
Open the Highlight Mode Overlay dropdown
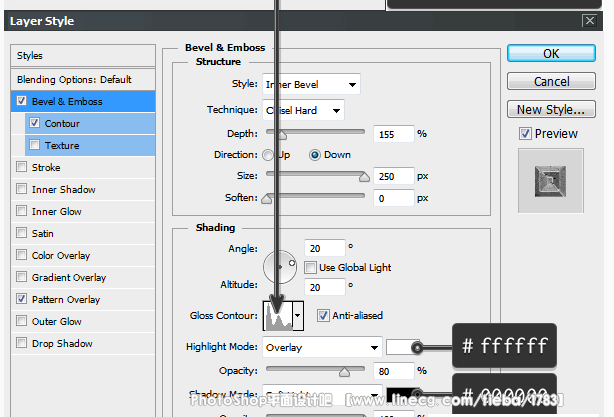point(321,348)
